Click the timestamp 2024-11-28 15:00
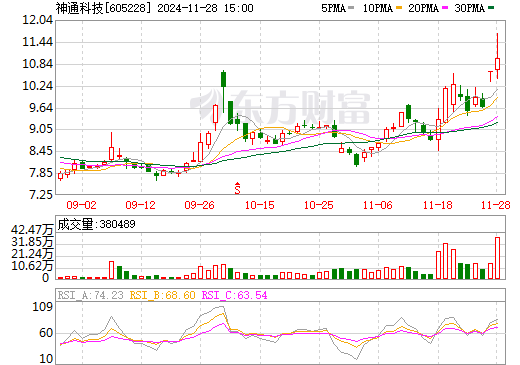The image size is (520, 365). click(x=205, y=8)
